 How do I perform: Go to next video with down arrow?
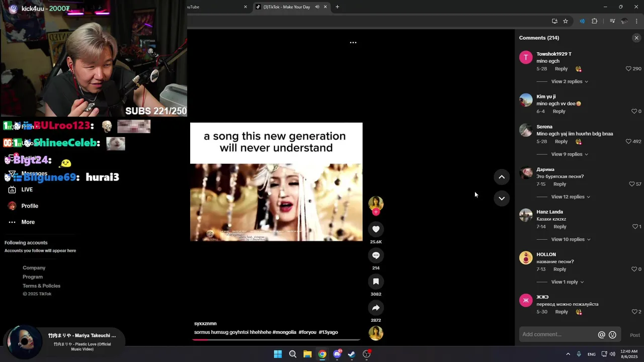[x=502, y=199]
